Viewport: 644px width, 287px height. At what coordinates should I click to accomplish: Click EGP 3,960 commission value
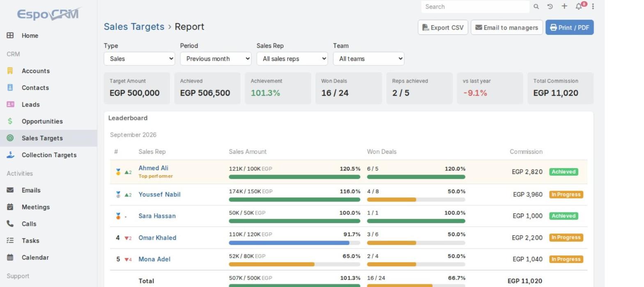(528, 194)
